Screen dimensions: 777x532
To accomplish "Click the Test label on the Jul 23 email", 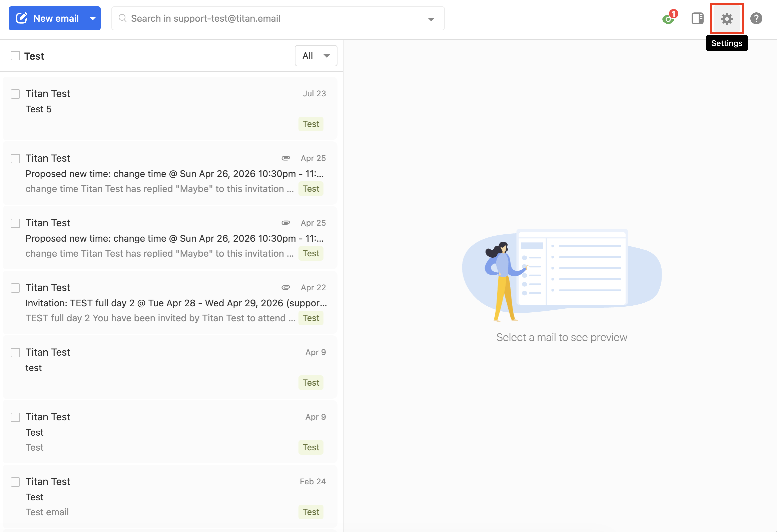I will coord(311,124).
